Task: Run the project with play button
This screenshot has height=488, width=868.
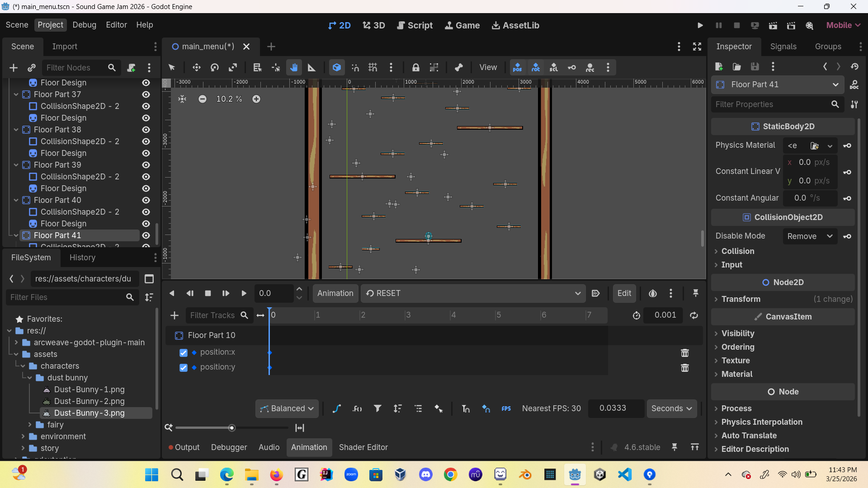Action: tap(700, 26)
